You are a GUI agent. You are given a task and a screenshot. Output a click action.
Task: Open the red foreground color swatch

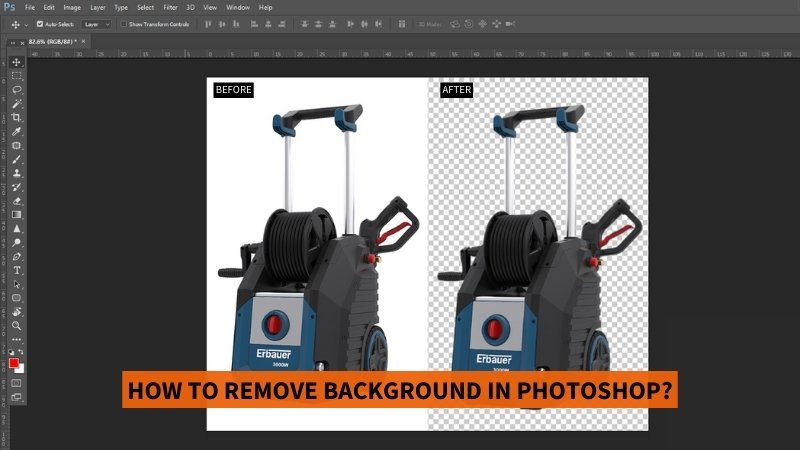pos(13,363)
